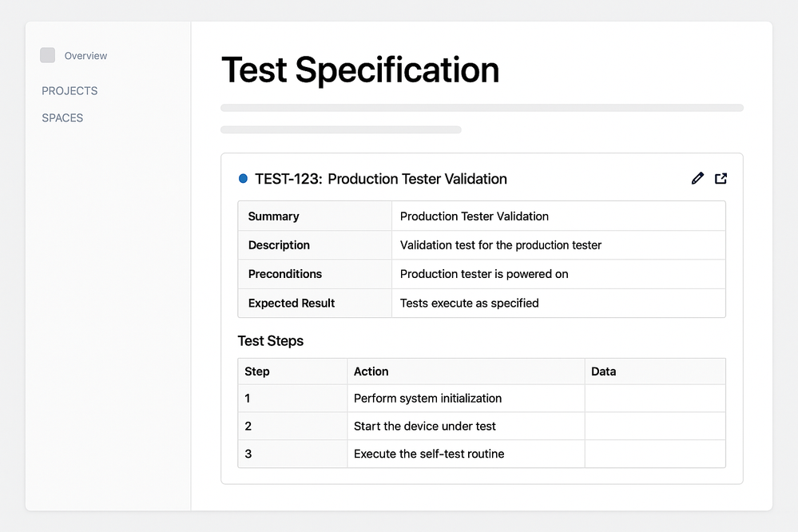Select step 1 Perform system initialization
This screenshot has height=532, width=798.
(427, 399)
